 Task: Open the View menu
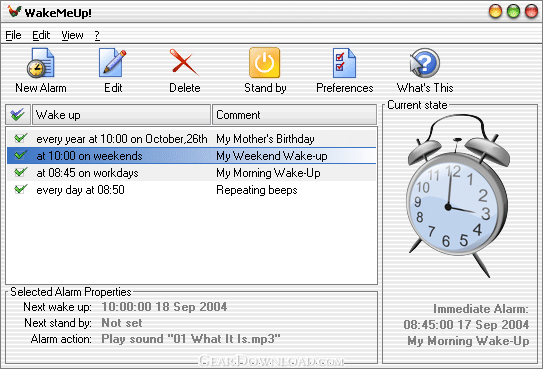(72, 35)
